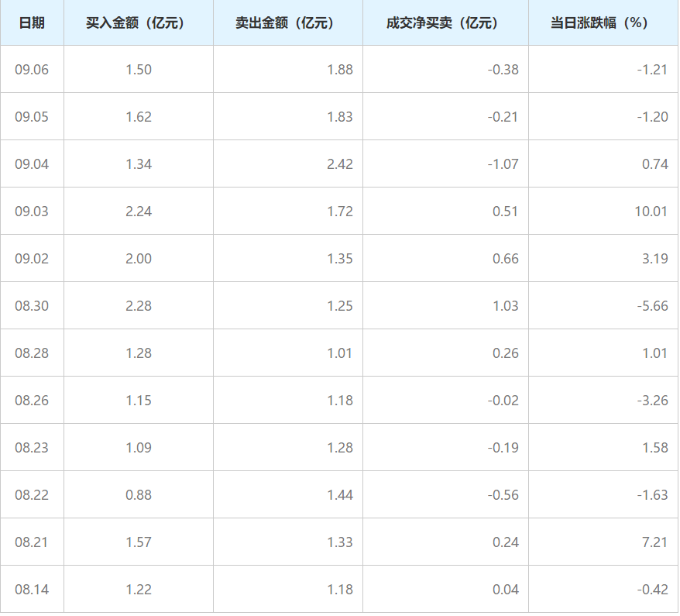The height and width of the screenshot is (616, 680).
Task: Select the 0.88 buy amount cell
Action: pyautogui.click(x=139, y=495)
